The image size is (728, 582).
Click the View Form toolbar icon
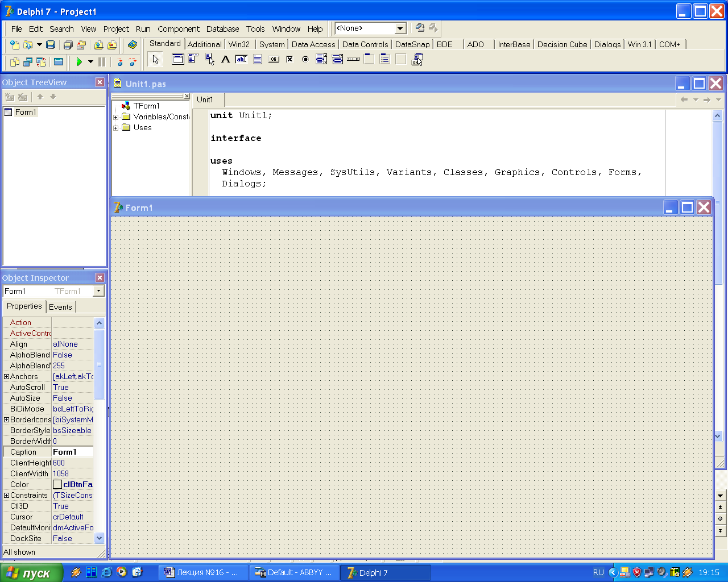pyautogui.click(x=27, y=61)
